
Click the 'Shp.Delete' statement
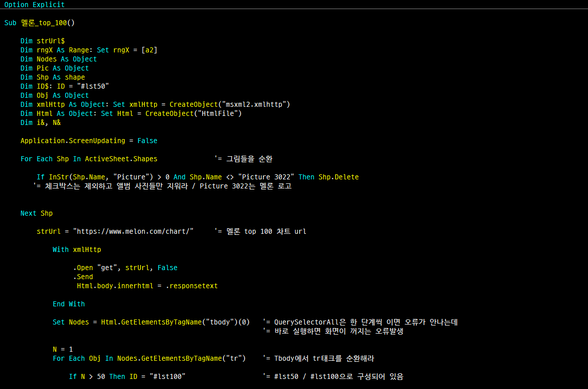(339, 177)
